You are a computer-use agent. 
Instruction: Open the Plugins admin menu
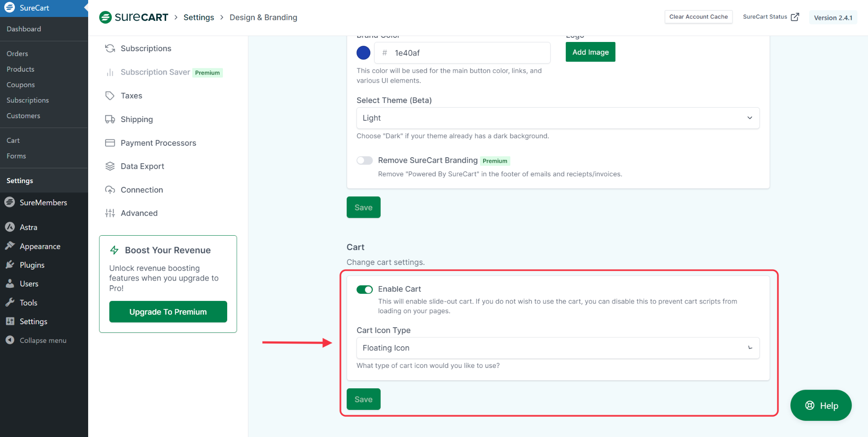point(32,265)
